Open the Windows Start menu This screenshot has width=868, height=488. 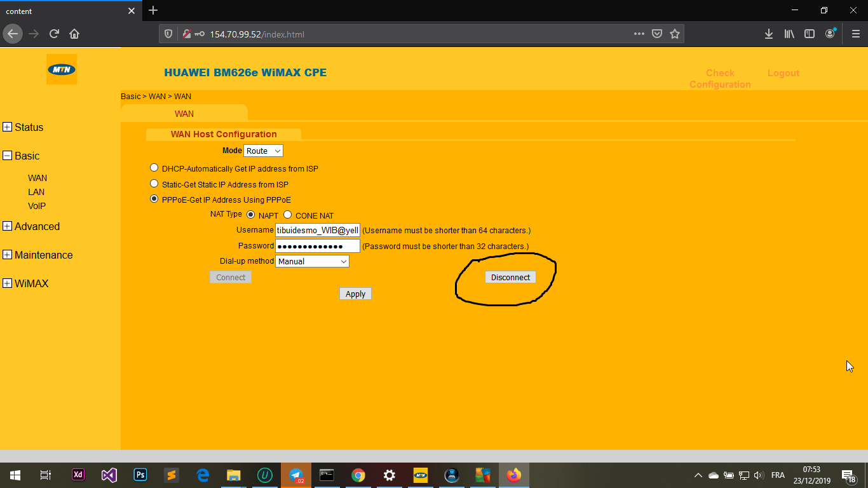tap(15, 475)
